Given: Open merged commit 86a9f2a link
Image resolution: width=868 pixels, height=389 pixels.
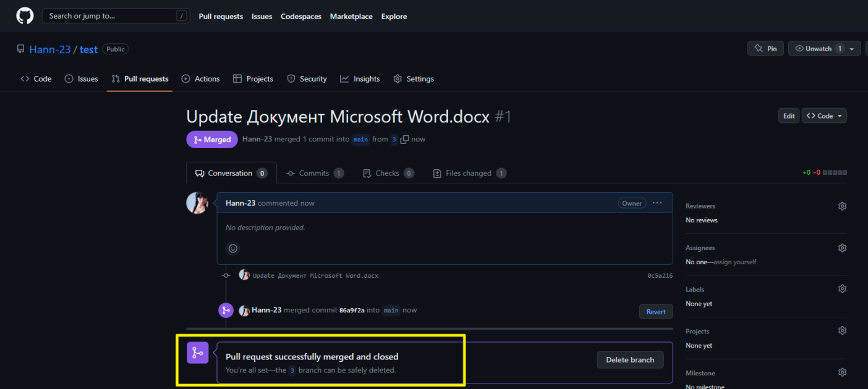Looking at the screenshot, I should pyautogui.click(x=352, y=310).
